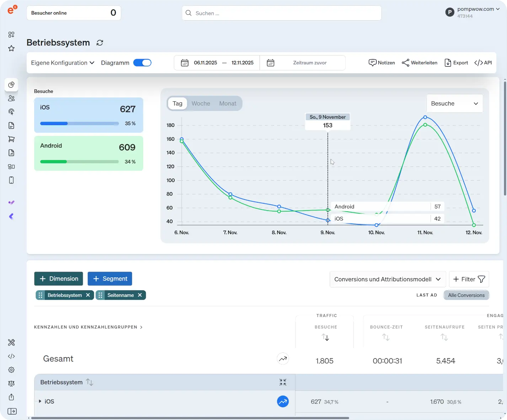Switch to Monat view
Image resolution: width=507 pixels, height=420 pixels.
pos(228,103)
